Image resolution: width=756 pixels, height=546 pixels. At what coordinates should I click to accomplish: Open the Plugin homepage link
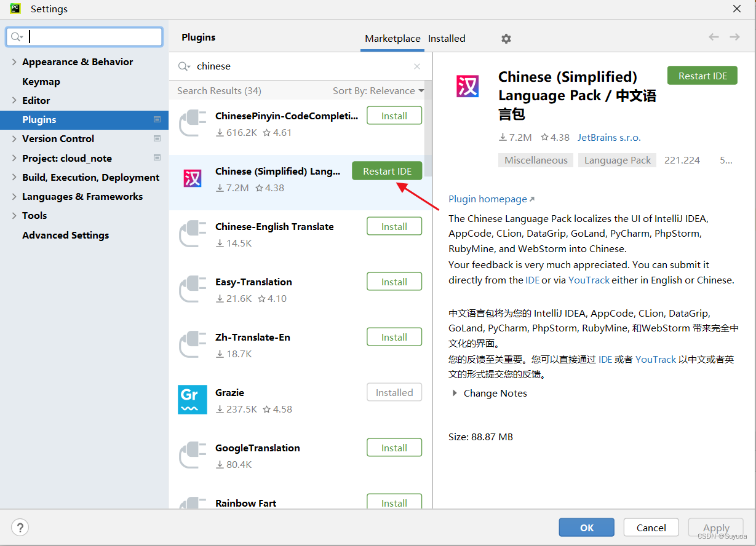coord(491,199)
